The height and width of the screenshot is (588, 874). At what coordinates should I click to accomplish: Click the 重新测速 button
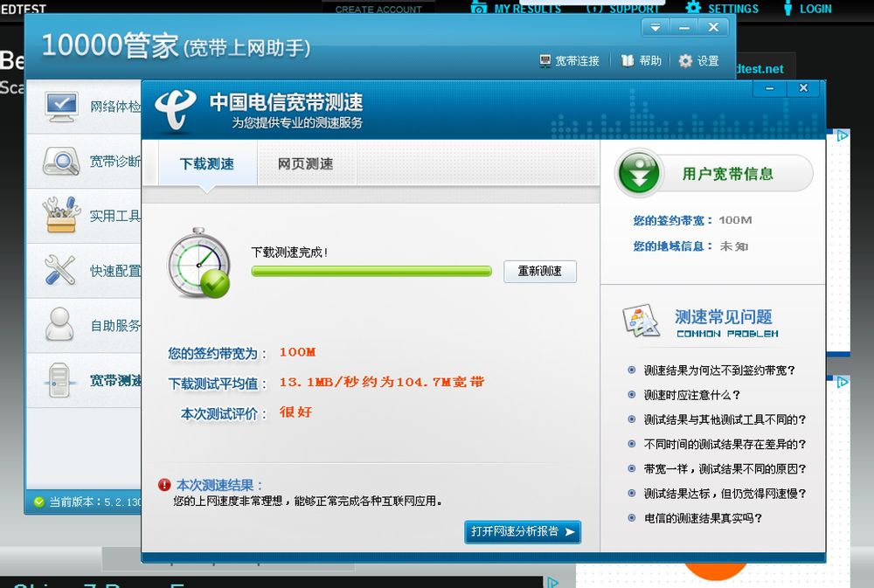click(540, 272)
